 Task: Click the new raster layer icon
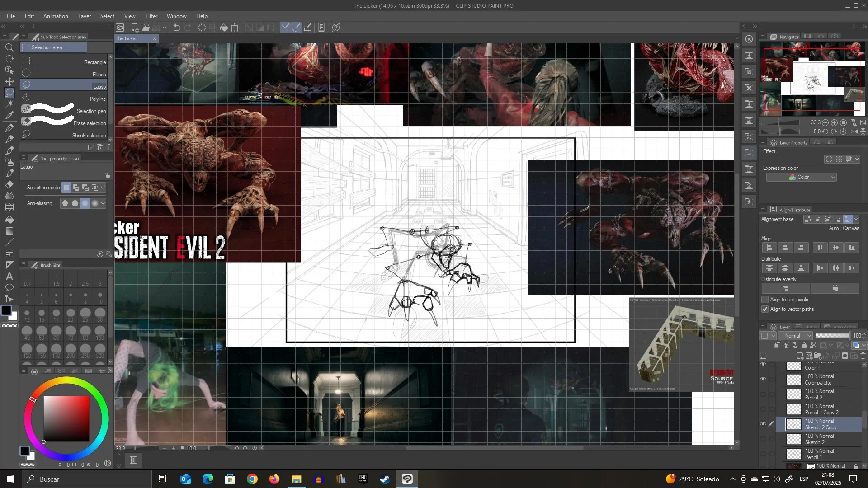click(x=799, y=356)
